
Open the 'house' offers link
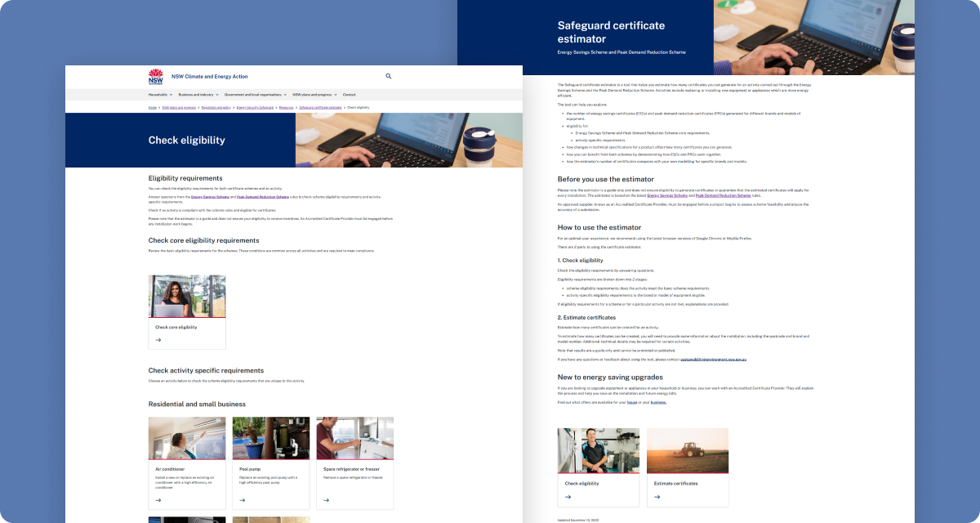click(631, 402)
